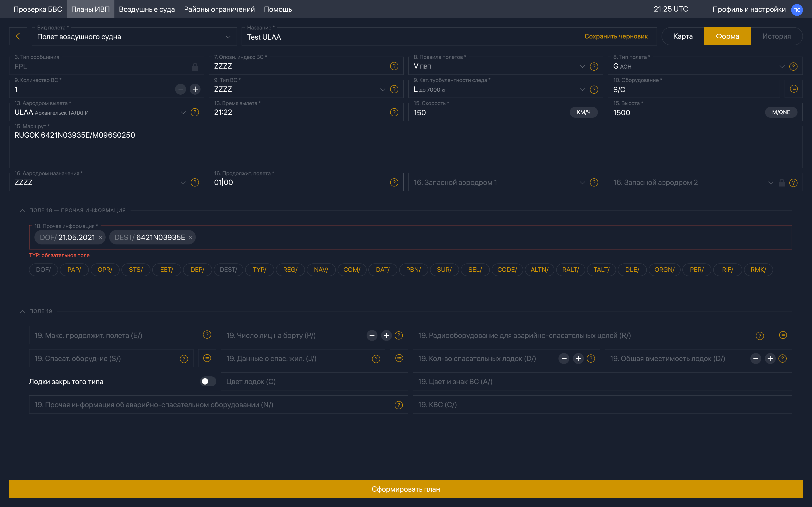This screenshot has width=812, height=507.
Task: Expand the flight type dropdown
Action: (x=782, y=66)
